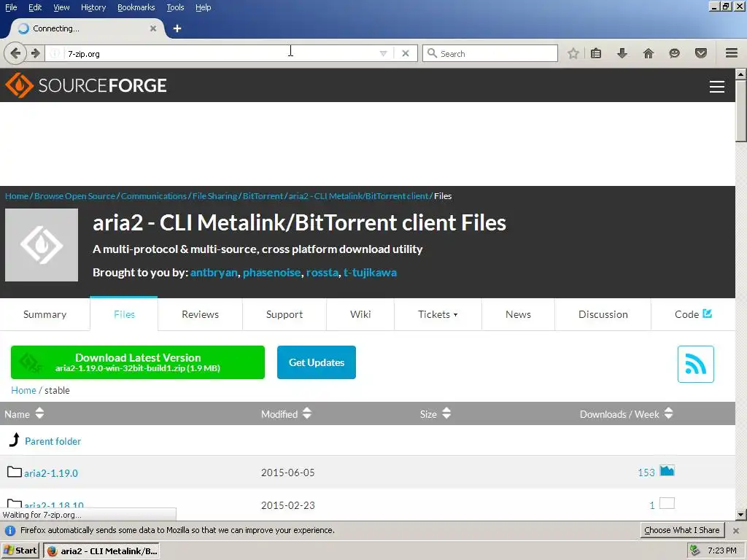Open the bookmarks list icon
The height and width of the screenshot is (560, 747).
(595, 53)
